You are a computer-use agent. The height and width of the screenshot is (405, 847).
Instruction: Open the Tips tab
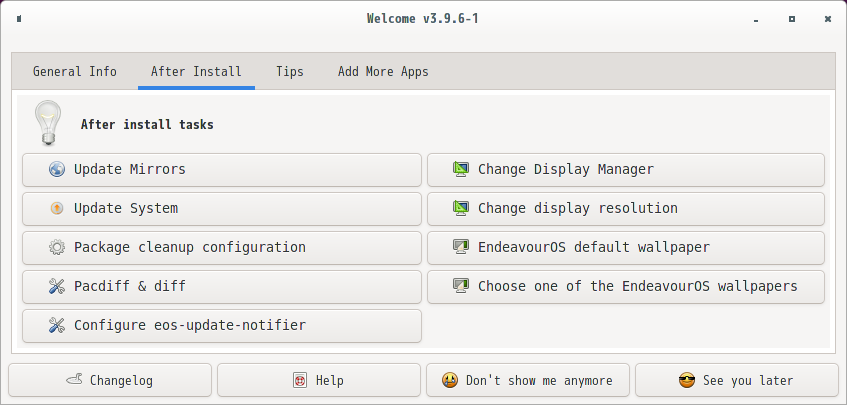[290, 71]
